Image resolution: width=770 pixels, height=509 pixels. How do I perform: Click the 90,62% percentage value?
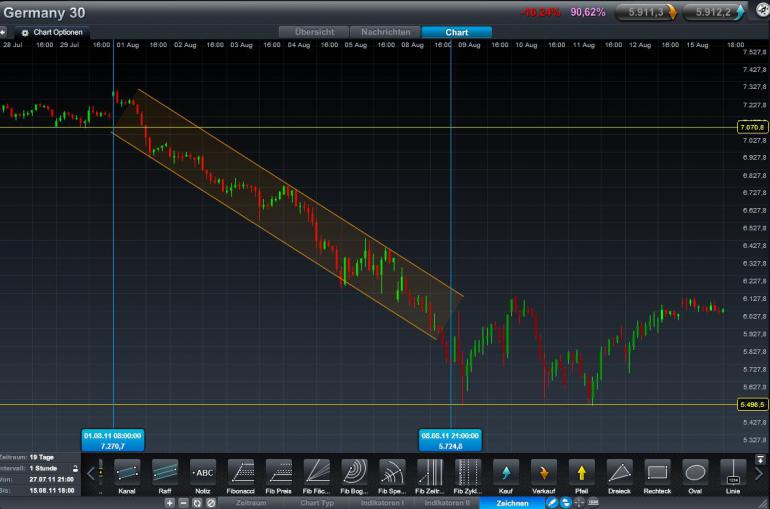point(588,12)
